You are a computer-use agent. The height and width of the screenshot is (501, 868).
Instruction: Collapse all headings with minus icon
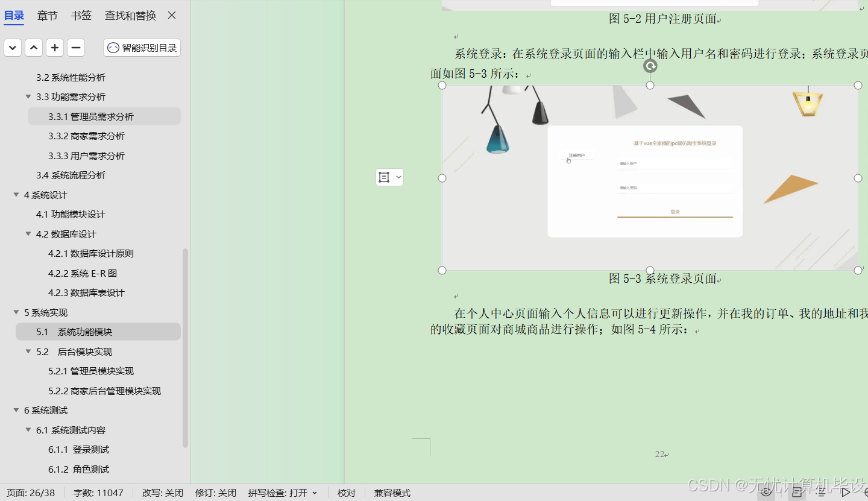coord(76,48)
